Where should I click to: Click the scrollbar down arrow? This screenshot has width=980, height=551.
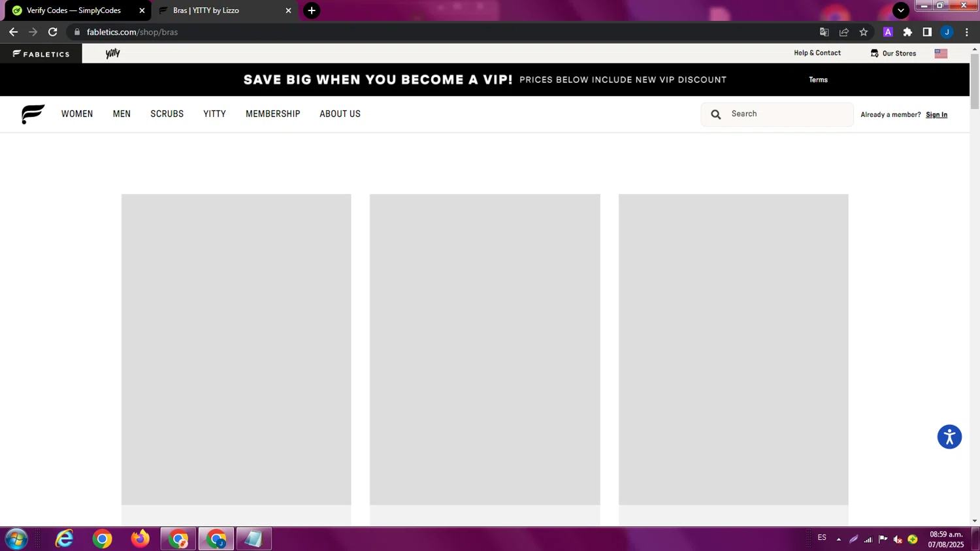pos(975,521)
